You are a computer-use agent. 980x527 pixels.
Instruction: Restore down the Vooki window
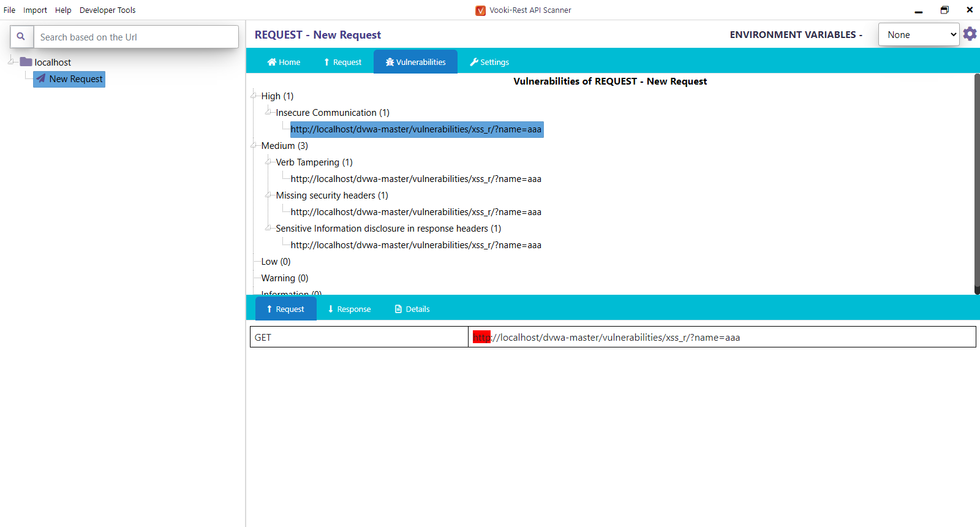click(944, 10)
